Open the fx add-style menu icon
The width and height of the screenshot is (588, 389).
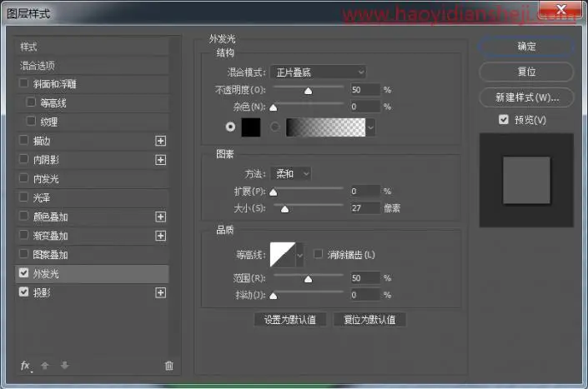click(26, 366)
